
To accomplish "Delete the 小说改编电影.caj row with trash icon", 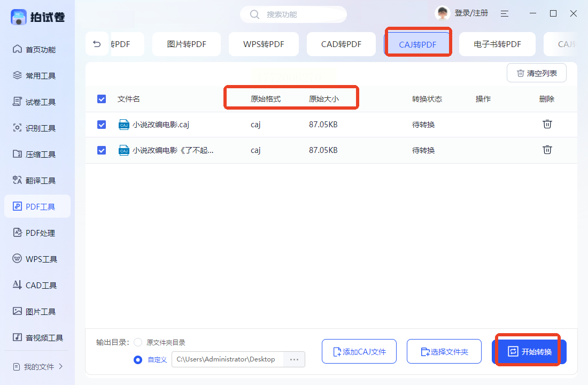I will (547, 124).
